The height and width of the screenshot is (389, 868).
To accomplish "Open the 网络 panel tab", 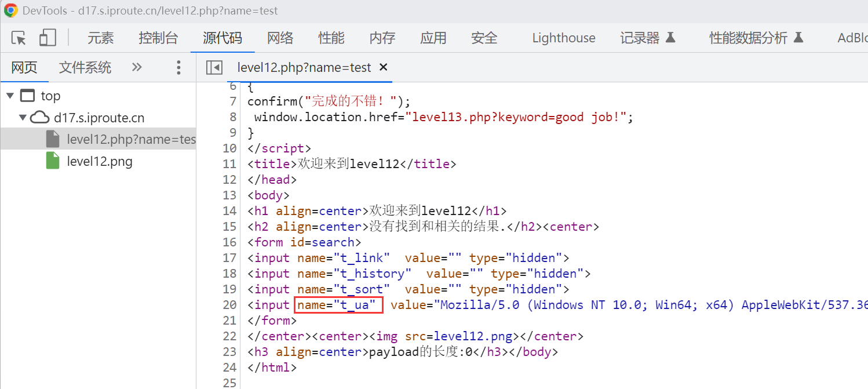I will click(280, 38).
